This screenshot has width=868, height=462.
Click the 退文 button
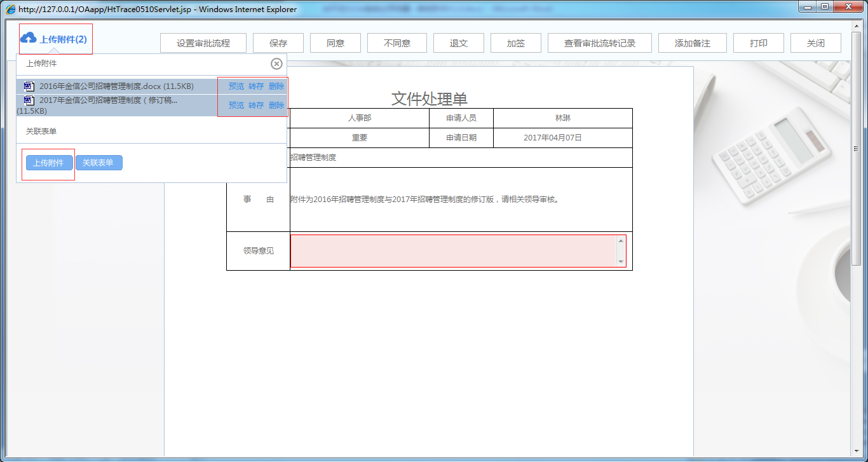tap(459, 43)
